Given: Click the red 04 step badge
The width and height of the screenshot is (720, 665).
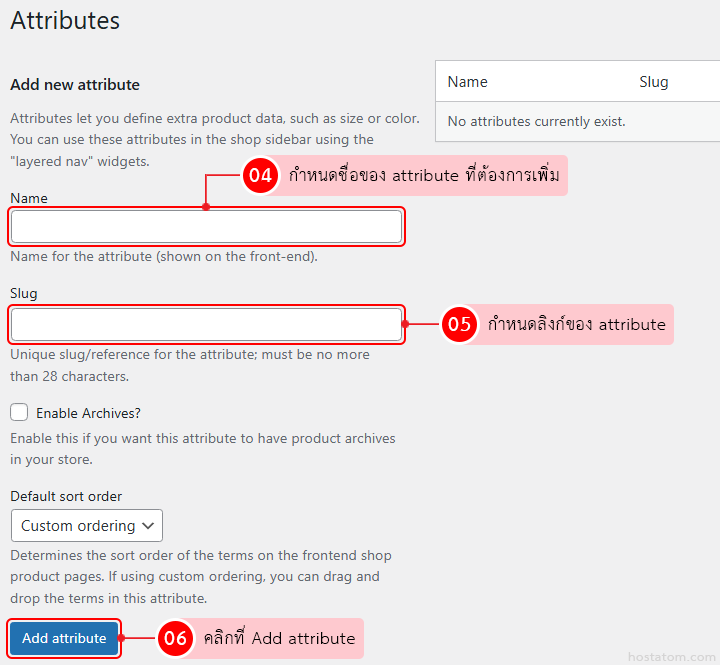Looking at the screenshot, I should tap(260, 176).
